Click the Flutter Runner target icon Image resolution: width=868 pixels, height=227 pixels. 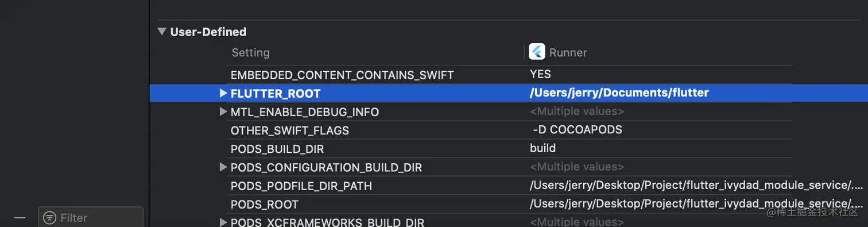coord(537,52)
